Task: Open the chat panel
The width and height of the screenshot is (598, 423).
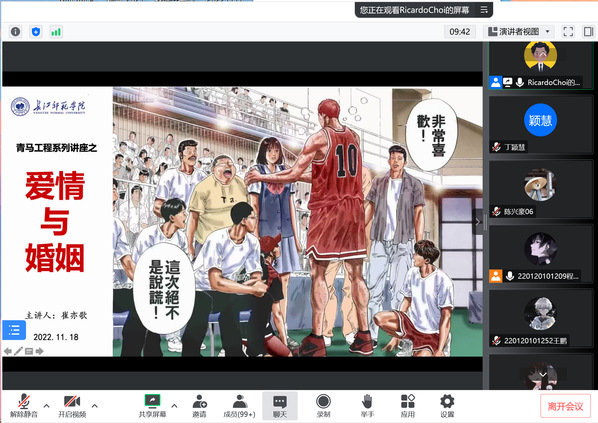Action: coord(280,406)
